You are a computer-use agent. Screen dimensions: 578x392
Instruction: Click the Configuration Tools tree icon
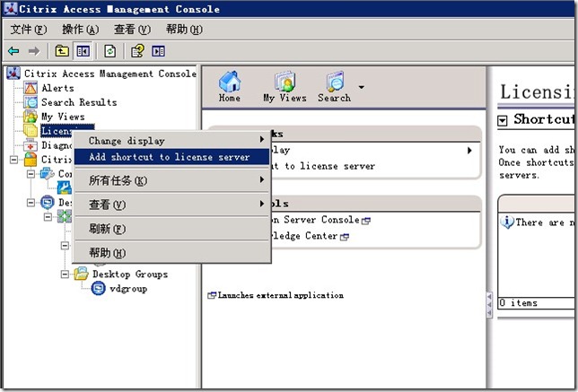click(x=48, y=173)
